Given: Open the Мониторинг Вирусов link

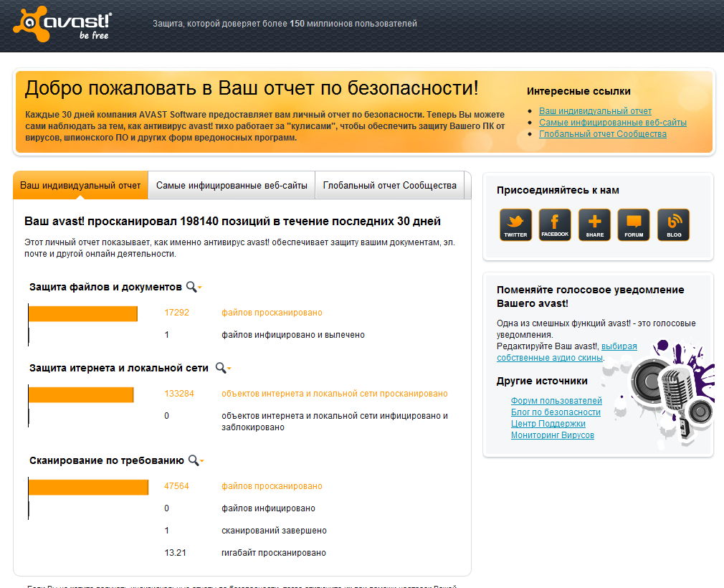Looking at the screenshot, I should (552, 435).
